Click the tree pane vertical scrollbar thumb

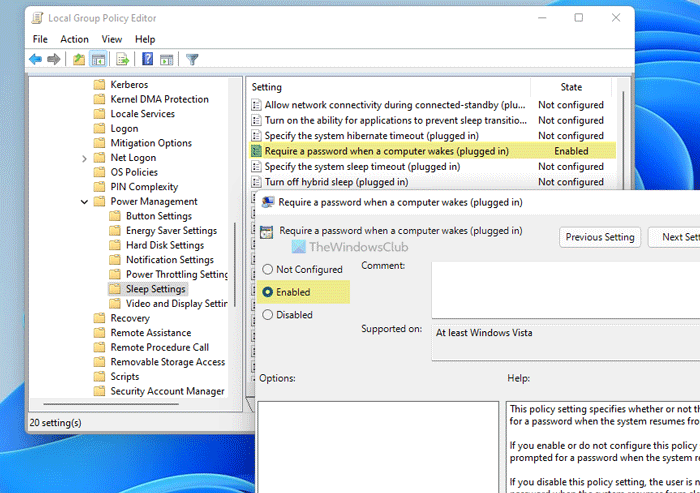(x=234, y=264)
